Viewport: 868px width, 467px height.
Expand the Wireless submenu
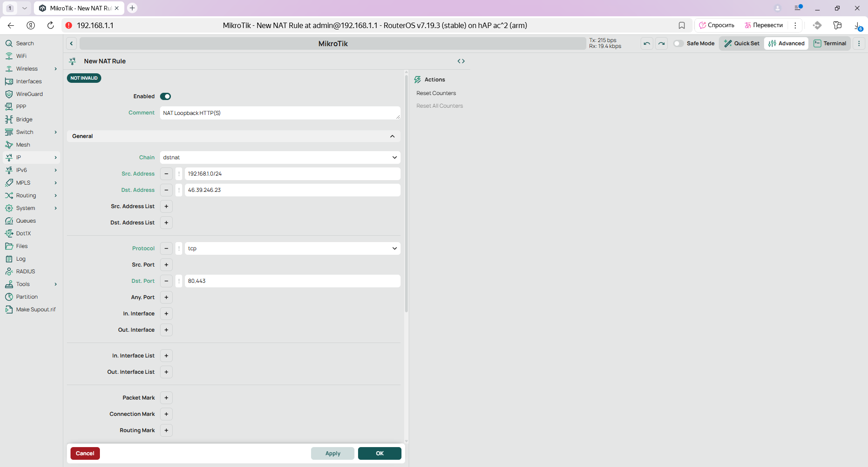click(56, 69)
